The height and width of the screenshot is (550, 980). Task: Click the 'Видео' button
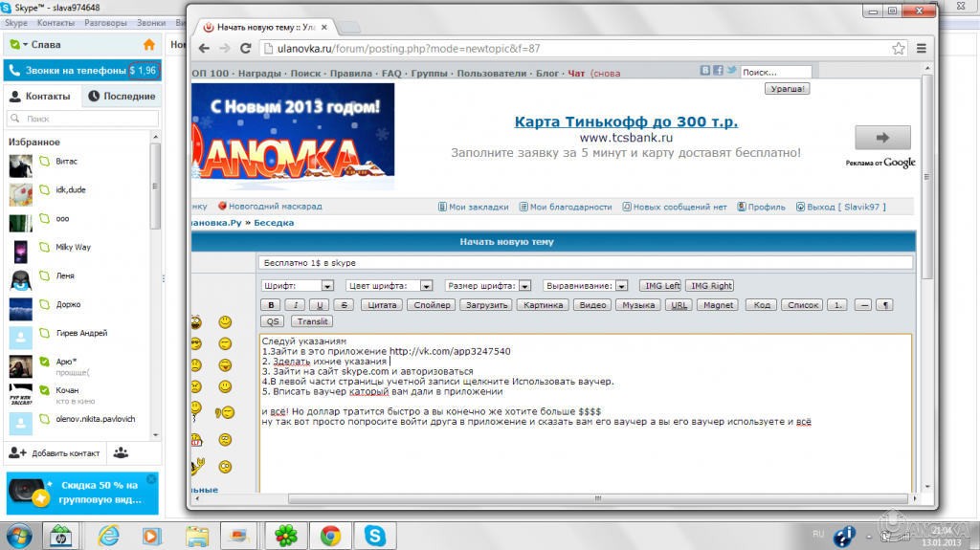coord(592,305)
